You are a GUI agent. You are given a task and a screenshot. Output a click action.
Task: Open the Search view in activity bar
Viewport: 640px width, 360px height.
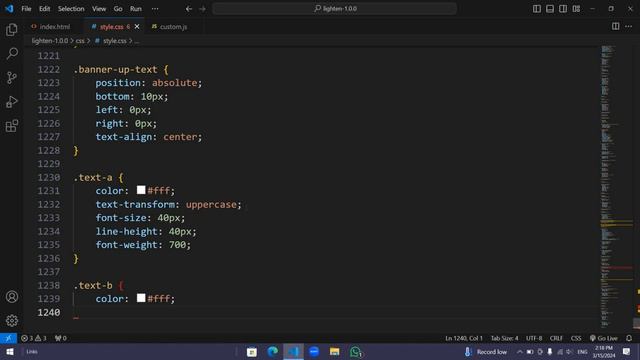click(12, 53)
